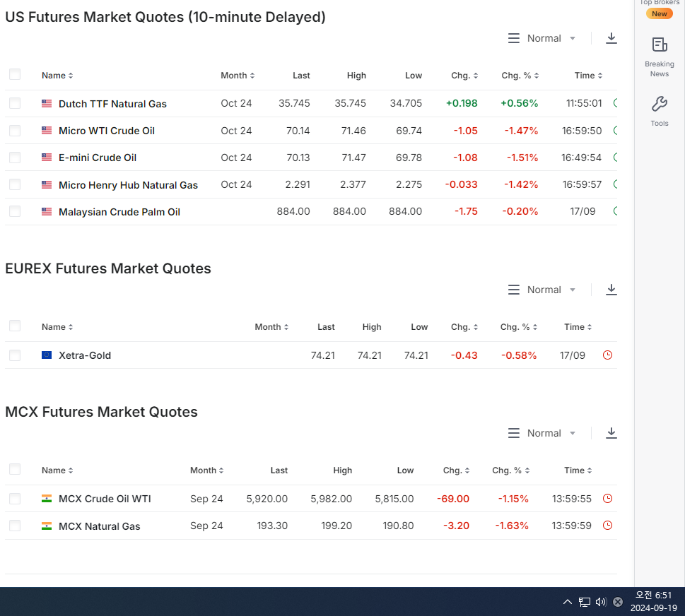Screen dimensions: 685x616
Task: Click the India flag beside MCX Crude Oil WTI
Action: (47, 498)
